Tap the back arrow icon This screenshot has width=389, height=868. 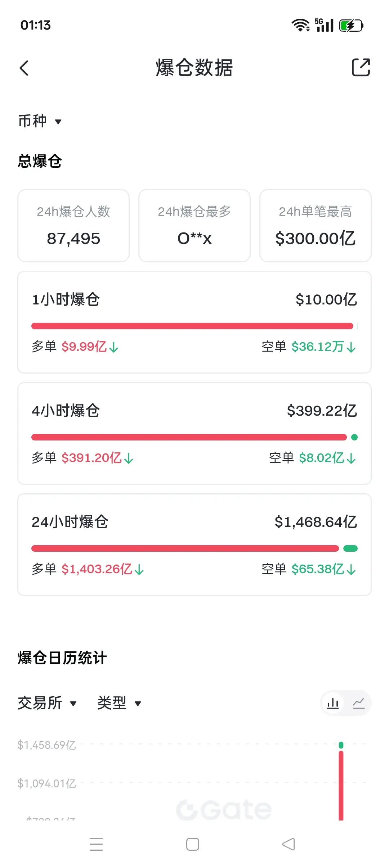coord(24,68)
